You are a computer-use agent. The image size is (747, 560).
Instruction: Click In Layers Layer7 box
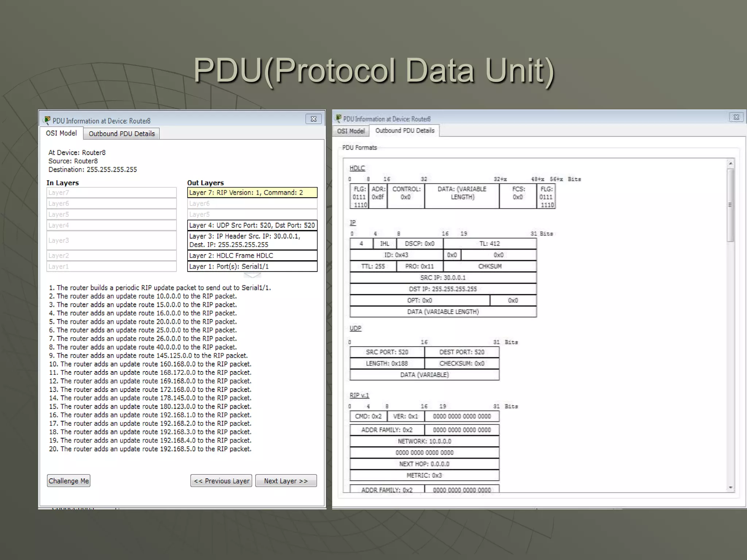point(112,192)
